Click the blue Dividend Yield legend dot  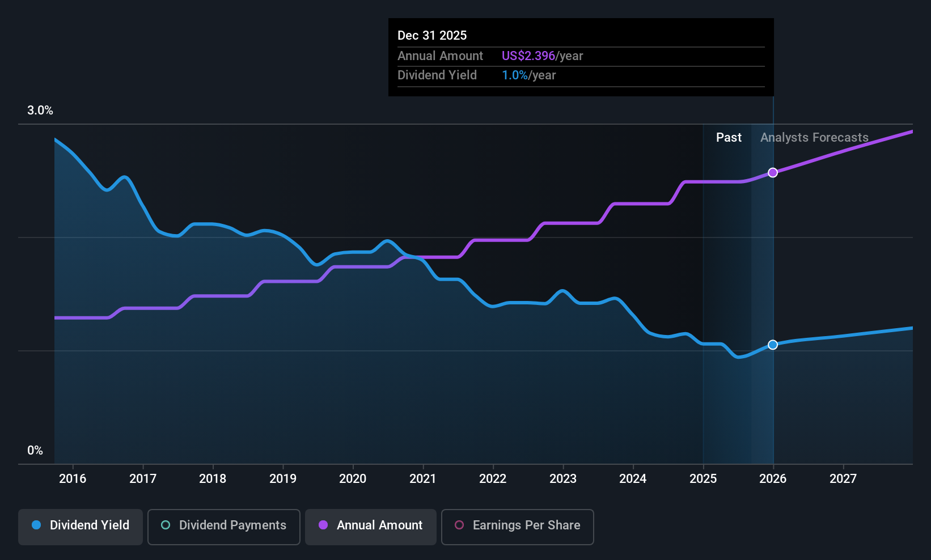coord(36,525)
